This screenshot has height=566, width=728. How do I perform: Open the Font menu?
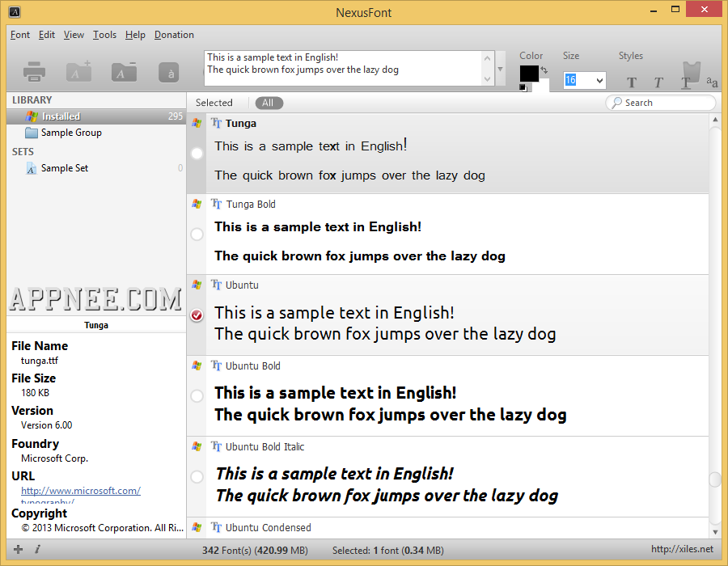pyautogui.click(x=20, y=35)
